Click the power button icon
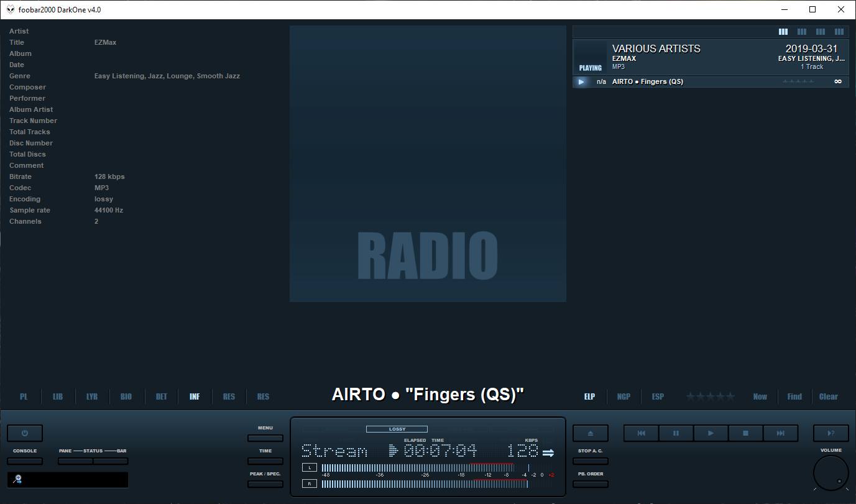The image size is (856, 504). (25, 433)
